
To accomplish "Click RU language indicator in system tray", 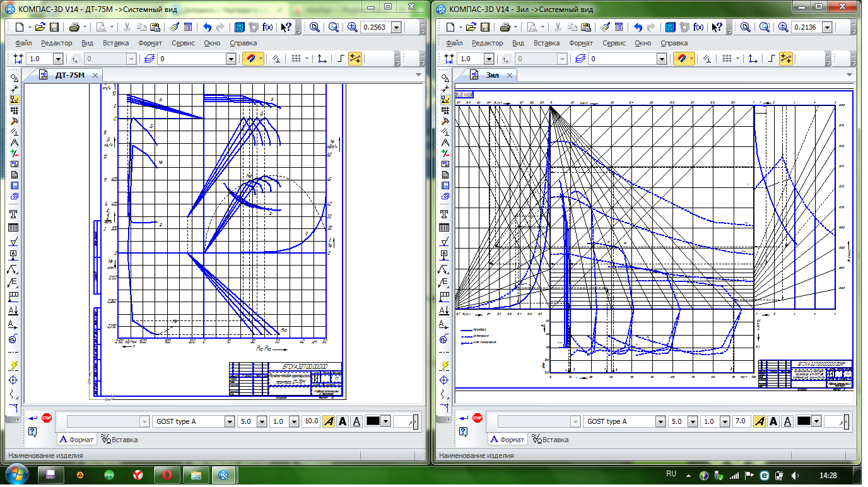I will (671, 474).
